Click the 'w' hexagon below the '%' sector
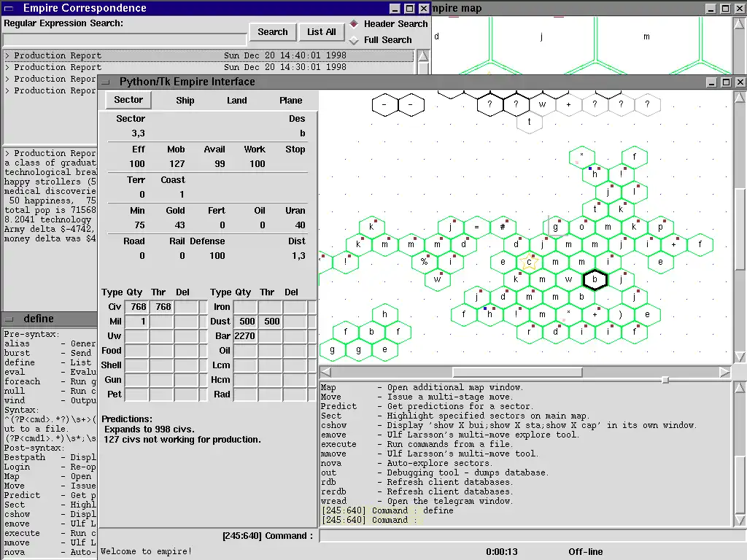The height and width of the screenshot is (560, 747). [x=438, y=279]
